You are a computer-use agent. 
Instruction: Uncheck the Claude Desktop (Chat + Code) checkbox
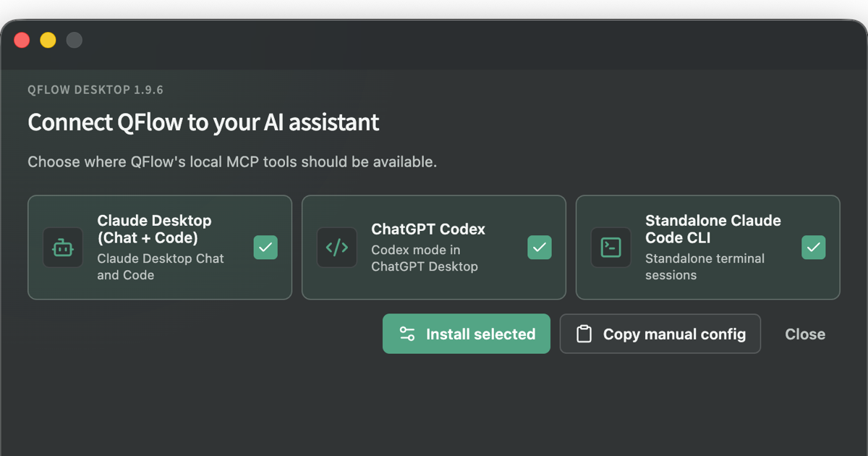pyautogui.click(x=265, y=248)
